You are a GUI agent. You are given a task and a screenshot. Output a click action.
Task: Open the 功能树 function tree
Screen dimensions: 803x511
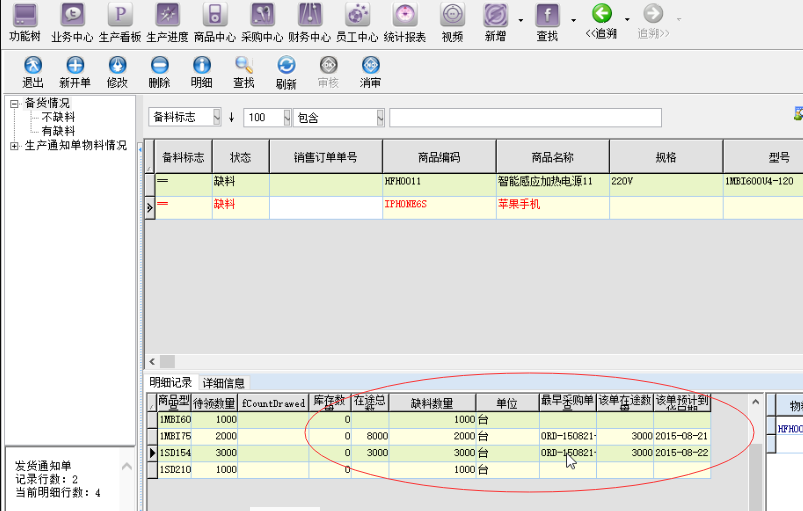pos(25,22)
